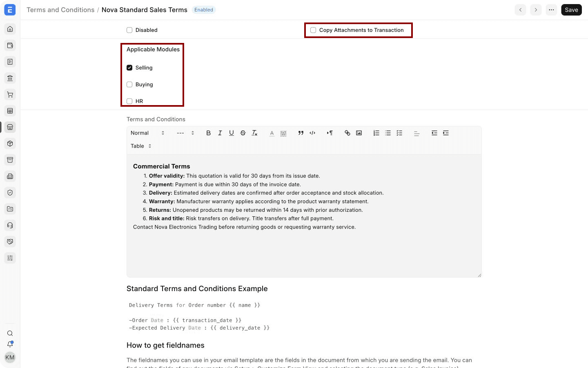The height and width of the screenshot is (368, 588).
Task: Go to previous document with left chevron
Action: [520, 10]
